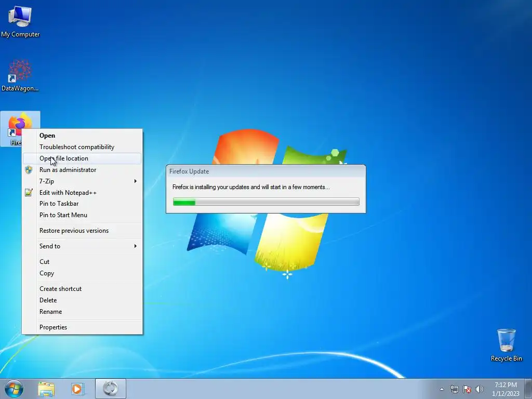The width and height of the screenshot is (532, 399).
Task: Choose Create shortcut
Action: pos(82,289)
